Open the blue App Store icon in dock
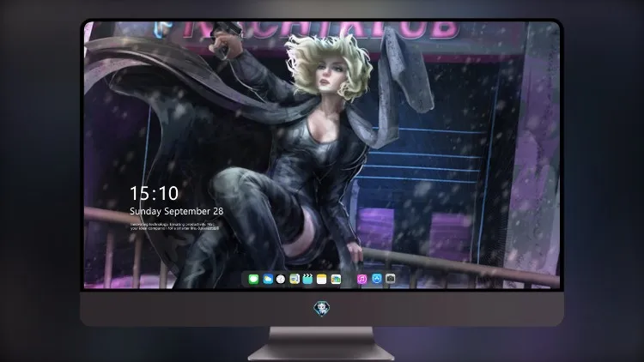Screen dimensions: 644x362 377,279
